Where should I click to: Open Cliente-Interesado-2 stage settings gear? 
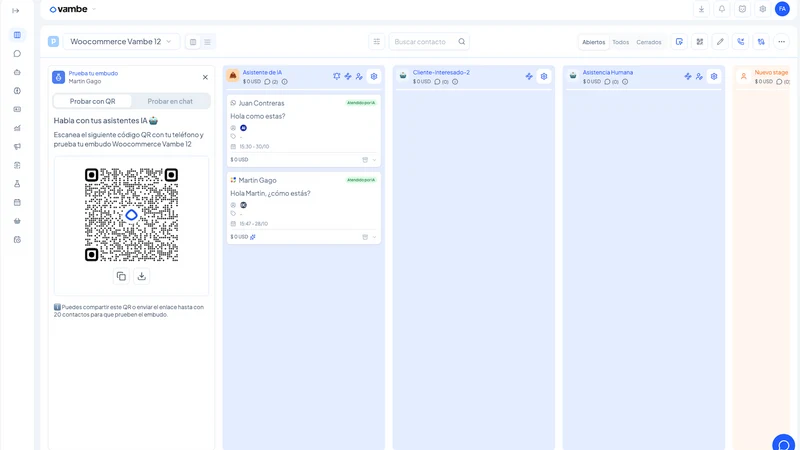tap(544, 77)
